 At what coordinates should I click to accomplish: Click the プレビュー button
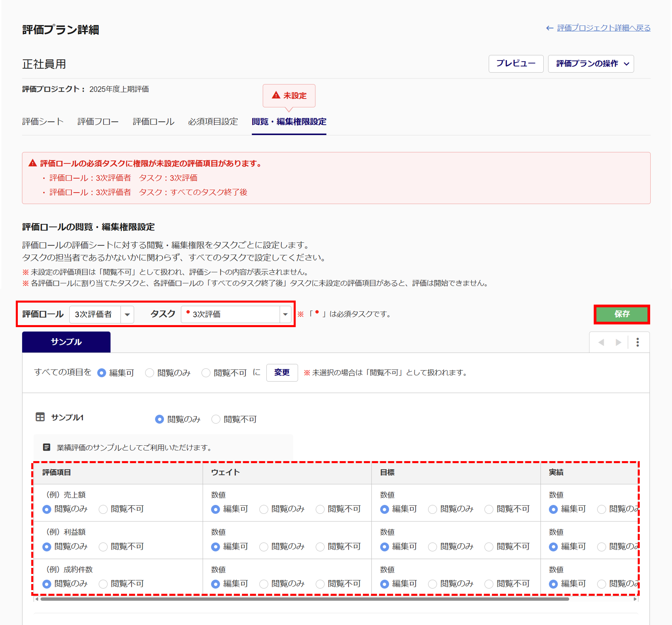coord(515,63)
